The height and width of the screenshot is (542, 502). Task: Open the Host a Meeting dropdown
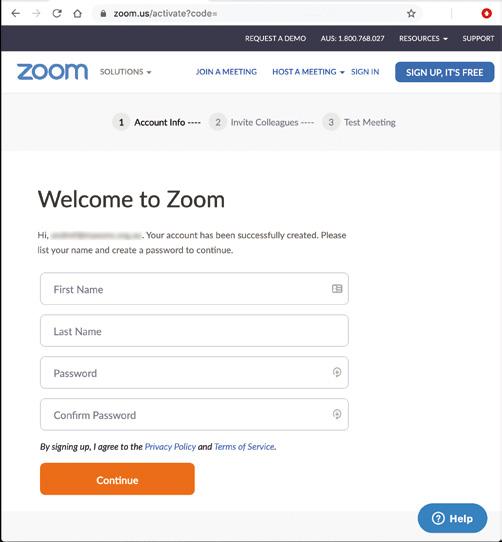(x=308, y=72)
